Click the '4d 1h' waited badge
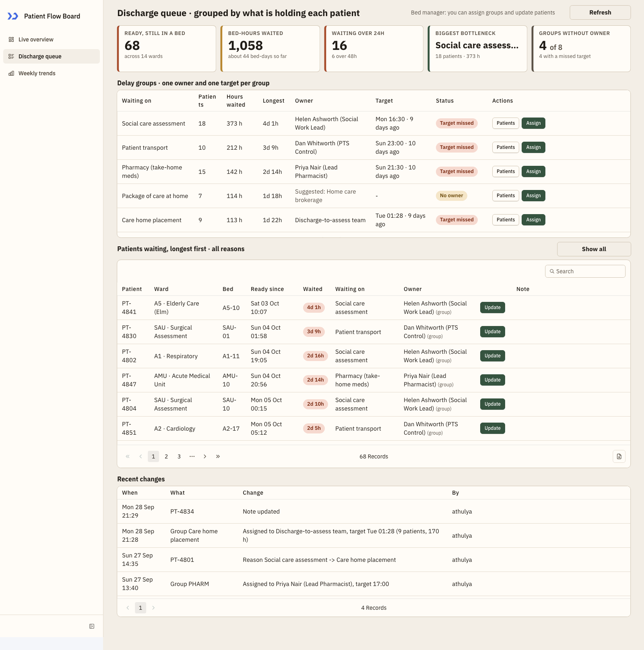644x650 pixels. 314,307
